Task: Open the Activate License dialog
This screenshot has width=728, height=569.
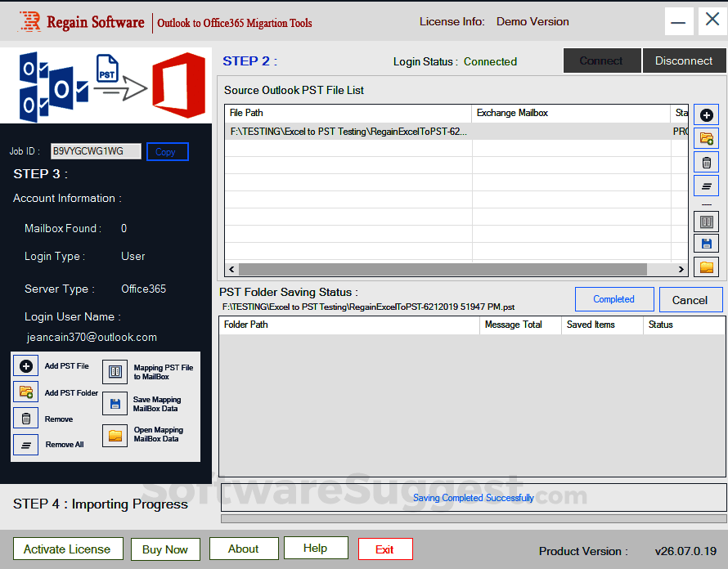Action: pos(67,549)
